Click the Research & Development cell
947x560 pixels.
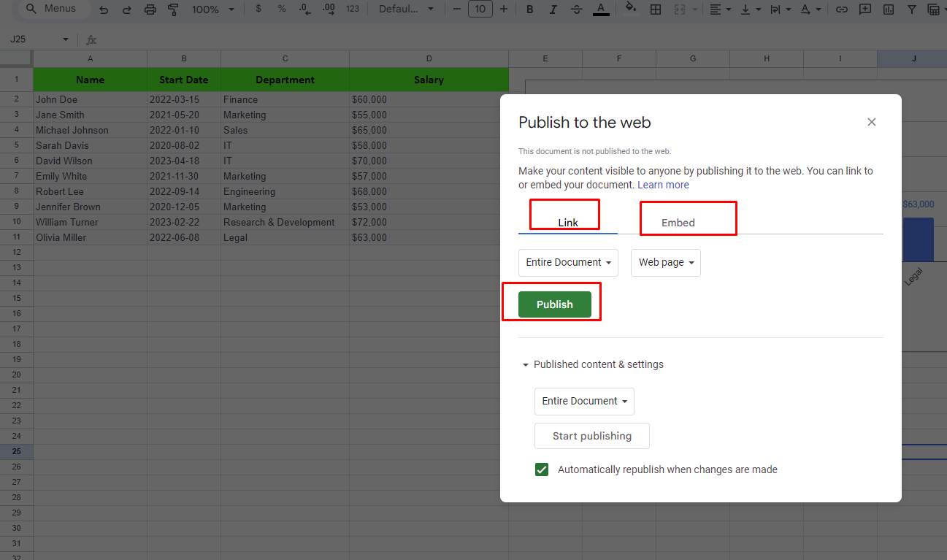(285, 222)
